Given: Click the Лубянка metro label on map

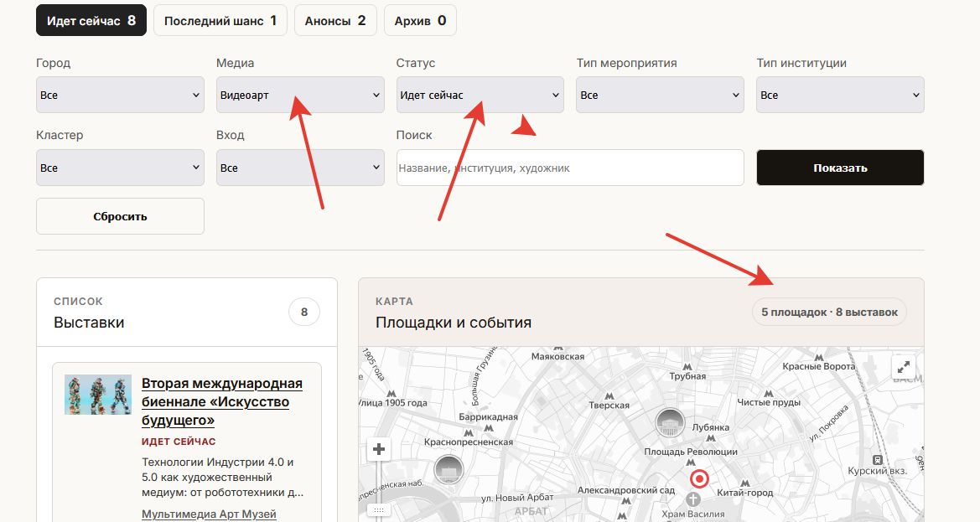Looking at the screenshot, I should point(711,427).
